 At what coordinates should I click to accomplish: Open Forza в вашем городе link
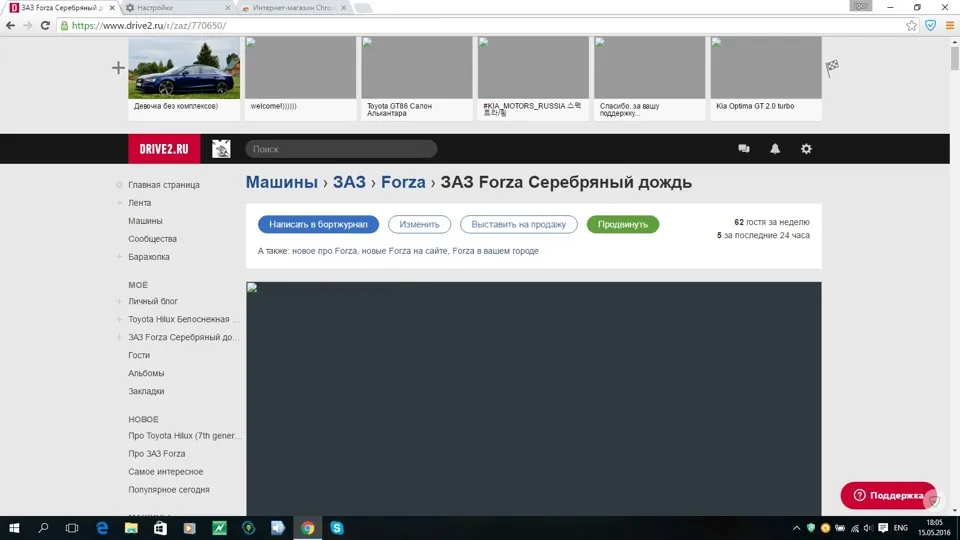495,251
